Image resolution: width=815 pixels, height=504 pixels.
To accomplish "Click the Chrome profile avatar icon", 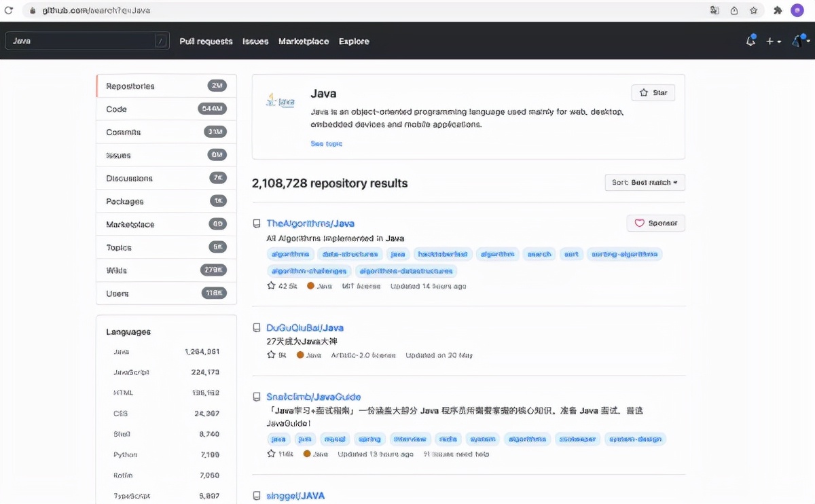I will click(797, 10).
